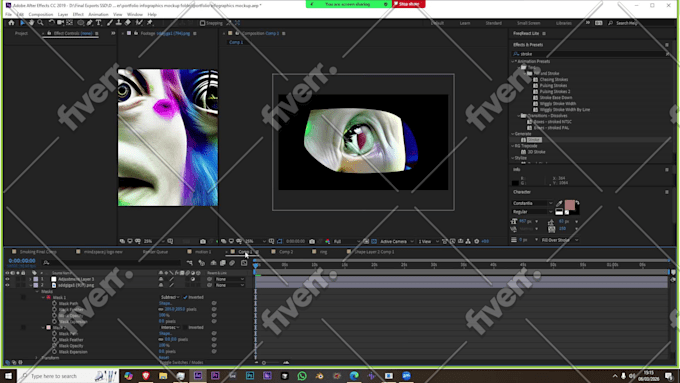The width and height of the screenshot is (680, 383).
Task: Open the File menu
Action: pyautogui.click(x=8, y=14)
